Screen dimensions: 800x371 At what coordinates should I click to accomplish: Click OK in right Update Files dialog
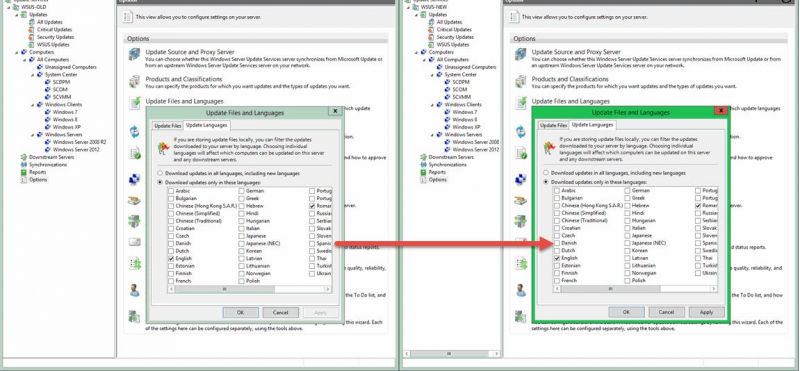click(x=627, y=312)
